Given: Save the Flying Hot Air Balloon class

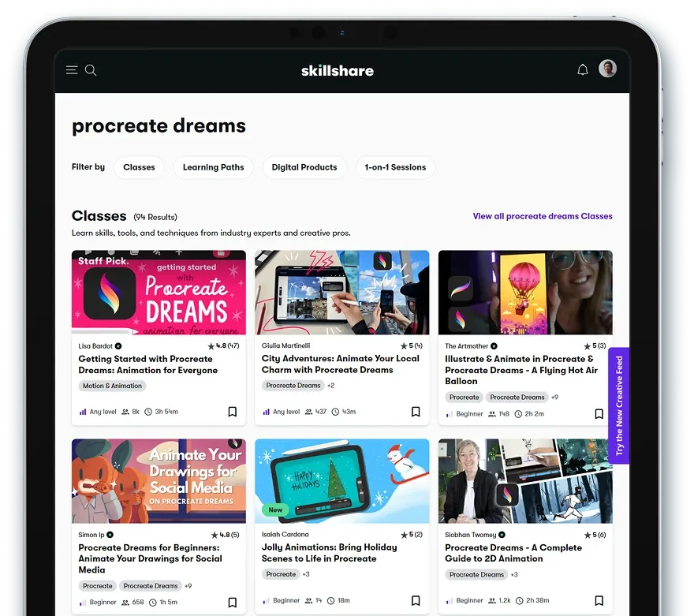Looking at the screenshot, I should (x=599, y=413).
